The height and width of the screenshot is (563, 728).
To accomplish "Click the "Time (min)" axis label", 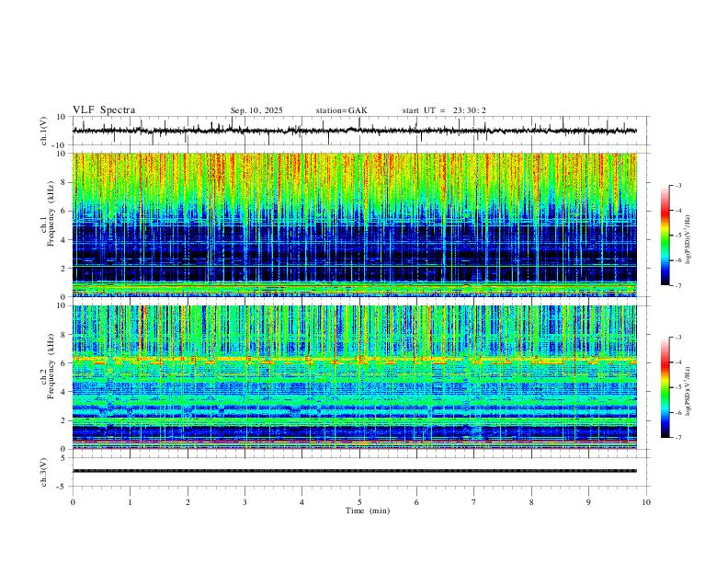I will click(368, 511).
